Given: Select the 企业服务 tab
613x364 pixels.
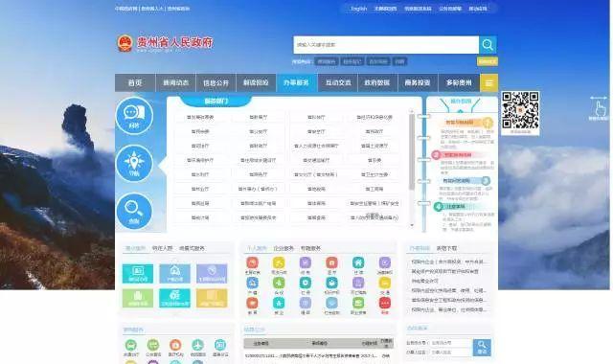Looking at the screenshot, I should 284,248.
